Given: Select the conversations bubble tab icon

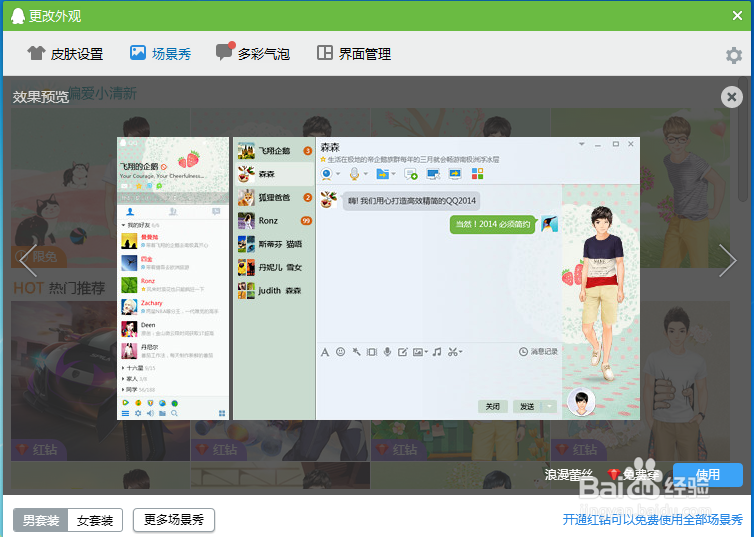Looking at the screenshot, I should [216, 212].
